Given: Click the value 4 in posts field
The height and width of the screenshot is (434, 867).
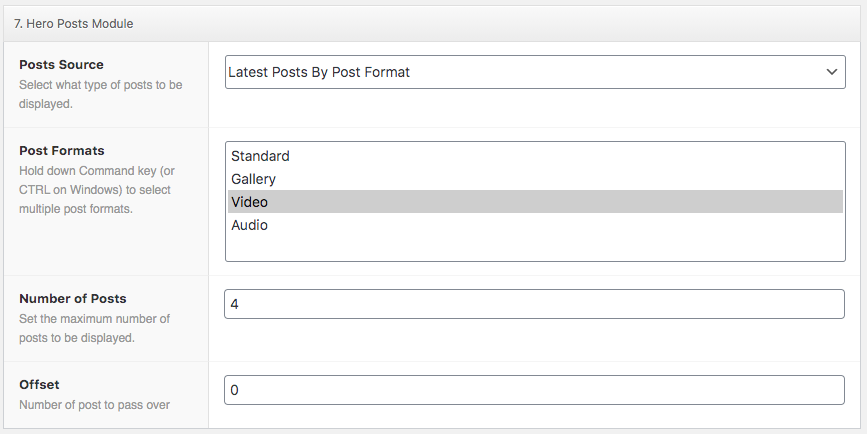Looking at the screenshot, I should 234,304.
